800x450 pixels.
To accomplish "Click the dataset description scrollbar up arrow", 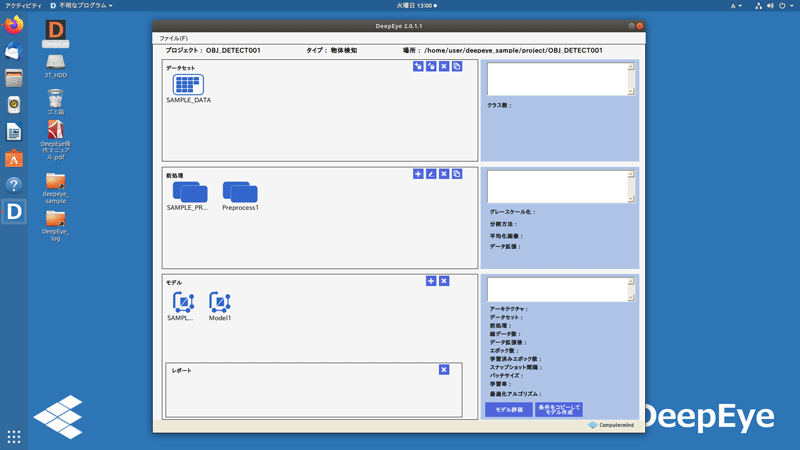I will point(631,66).
